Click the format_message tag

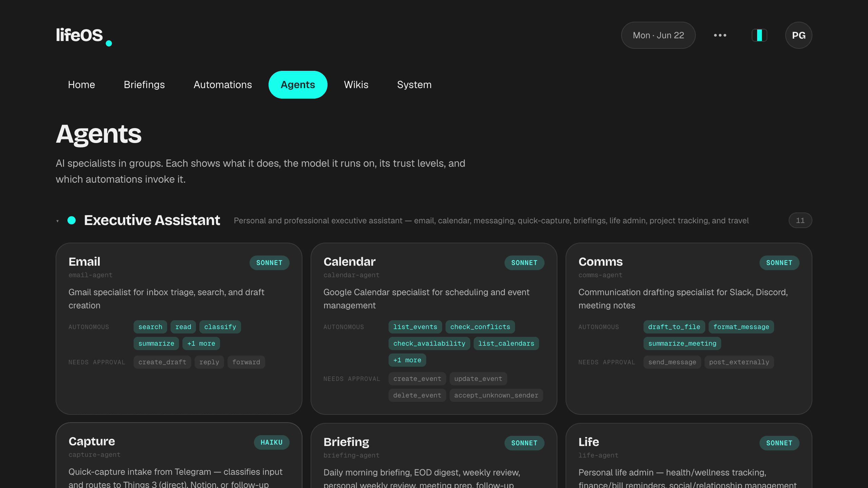coord(741,327)
